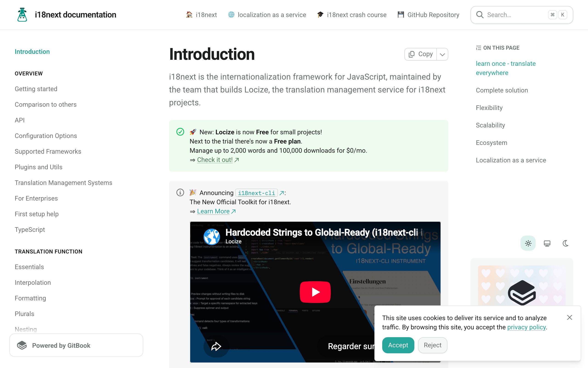Viewport: 588px width, 368px height.
Task: Focus the Search input field
Action: pos(522,15)
